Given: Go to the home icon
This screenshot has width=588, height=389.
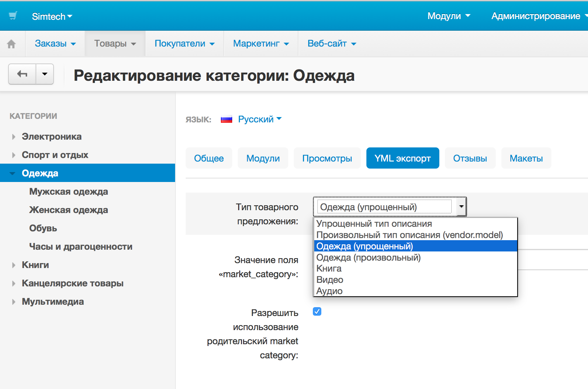Looking at the screenshot, I should [x=11, y=44].
